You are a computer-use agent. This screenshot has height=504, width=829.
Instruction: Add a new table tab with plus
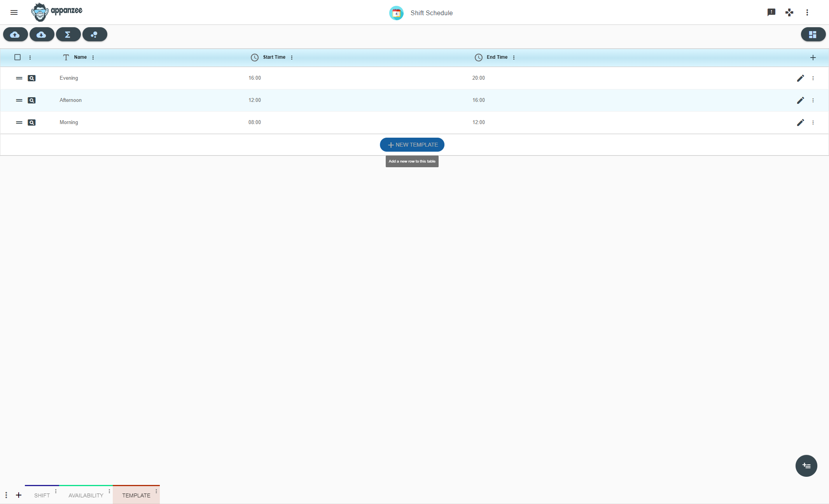[x=19, y=495]
